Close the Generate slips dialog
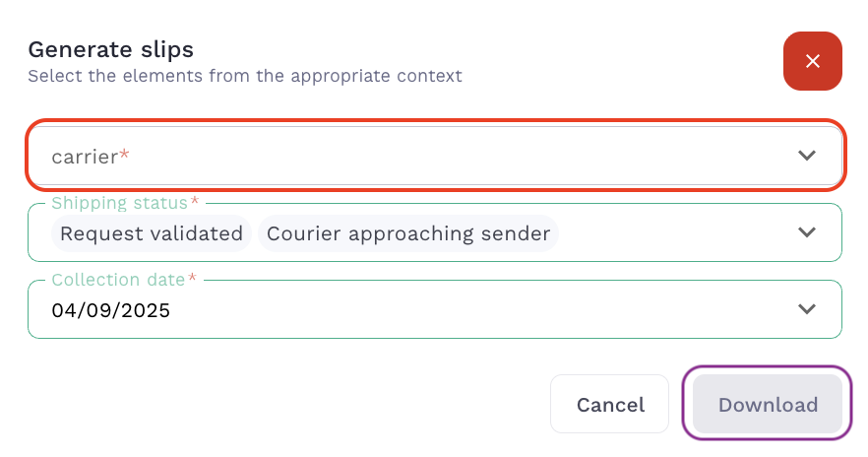Viewport: 868px width, 457px height. pyautogui.click(x=812, y=61)
